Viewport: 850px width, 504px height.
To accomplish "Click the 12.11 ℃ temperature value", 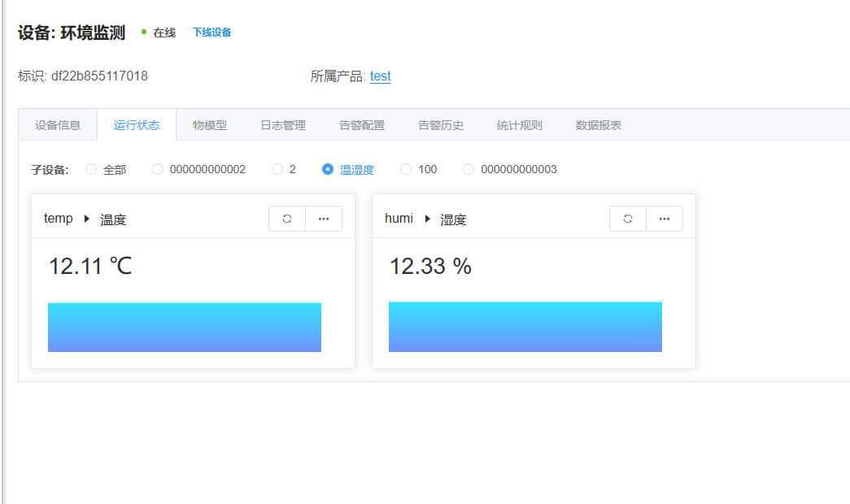I will point(90,266).
